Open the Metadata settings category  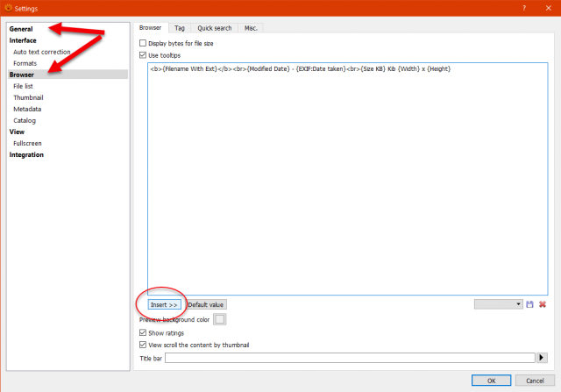pos(27,109)
